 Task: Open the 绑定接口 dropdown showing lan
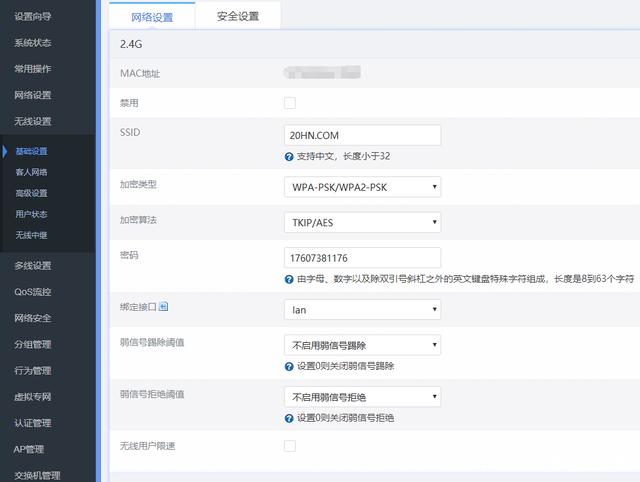362,310
